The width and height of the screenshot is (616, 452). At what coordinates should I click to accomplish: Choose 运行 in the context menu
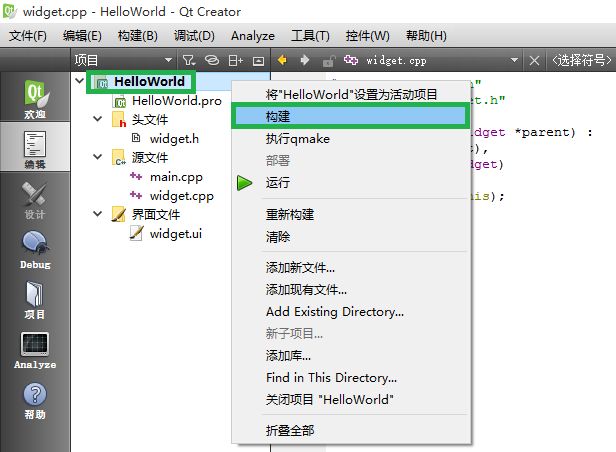tap(351, 183)
